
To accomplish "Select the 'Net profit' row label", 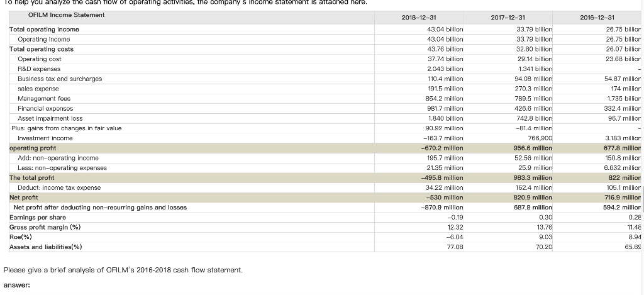I will tap(24, 198).
